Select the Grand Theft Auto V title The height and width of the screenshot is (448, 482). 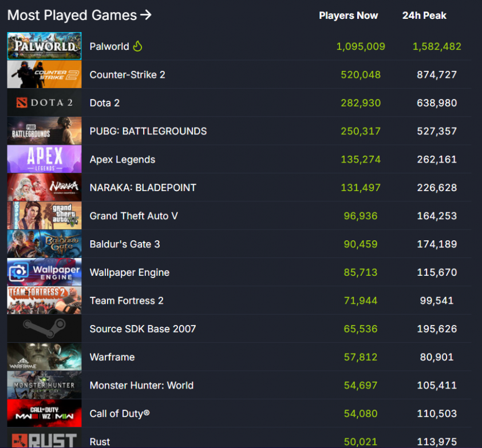(134, 216)
